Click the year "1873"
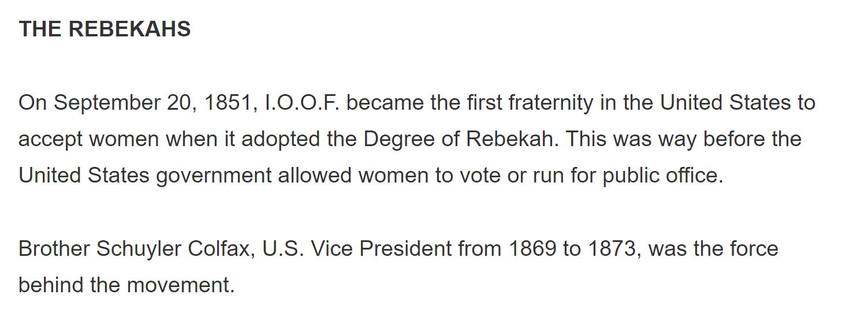Screen dimensions: 868x324 612,249
